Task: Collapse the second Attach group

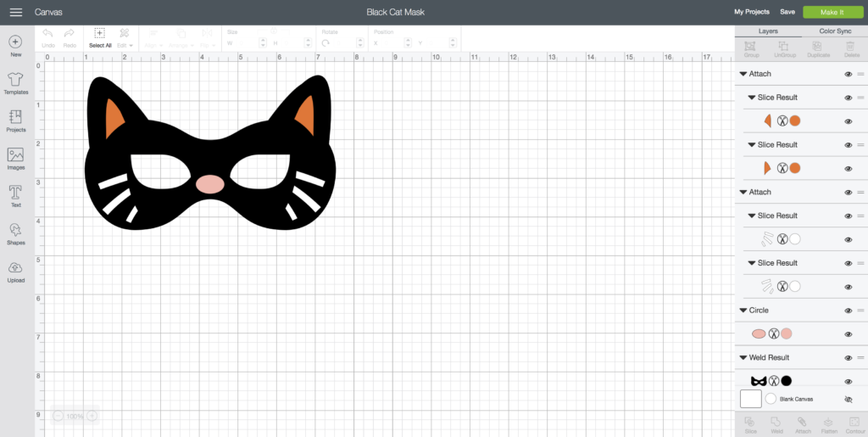Action: click(x=743, y=192)
